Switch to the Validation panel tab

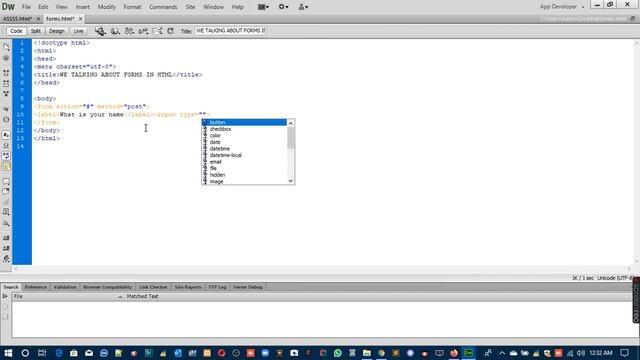pyautogui.click(x=65, y=287)
